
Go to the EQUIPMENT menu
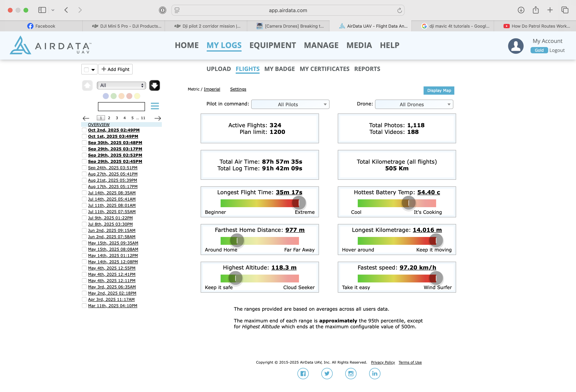(x=273, y=45)
